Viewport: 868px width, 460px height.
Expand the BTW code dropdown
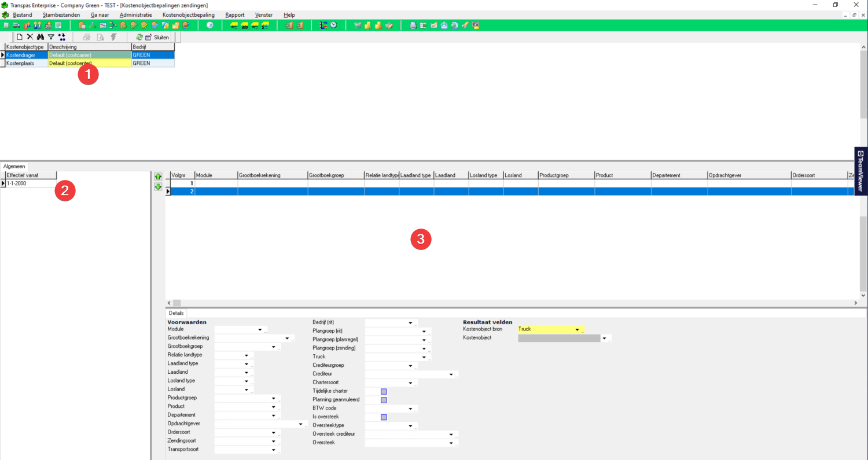pyautogui.click(x=410, y=409)
